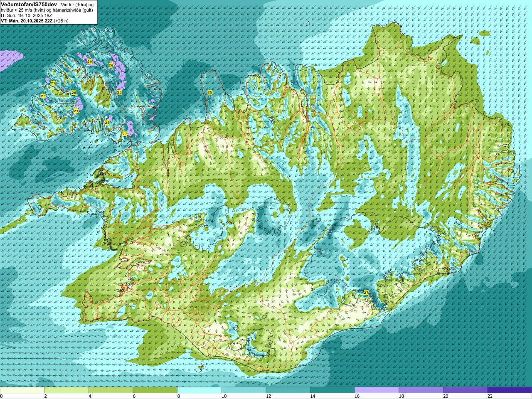Pick the 4–6 m/s green legend swatch

tap(111, 390)
